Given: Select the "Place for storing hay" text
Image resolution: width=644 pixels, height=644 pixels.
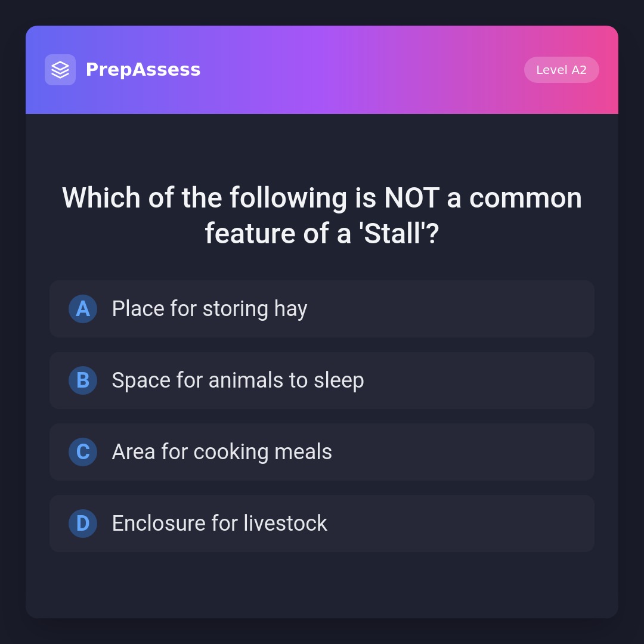Looking at the screenshot, I should point(209,309).
